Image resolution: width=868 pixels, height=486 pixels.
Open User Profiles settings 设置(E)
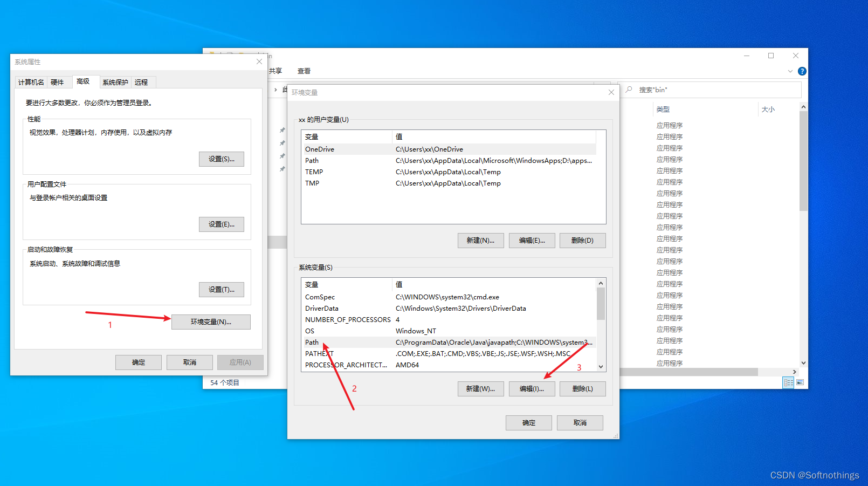[222, 224]
